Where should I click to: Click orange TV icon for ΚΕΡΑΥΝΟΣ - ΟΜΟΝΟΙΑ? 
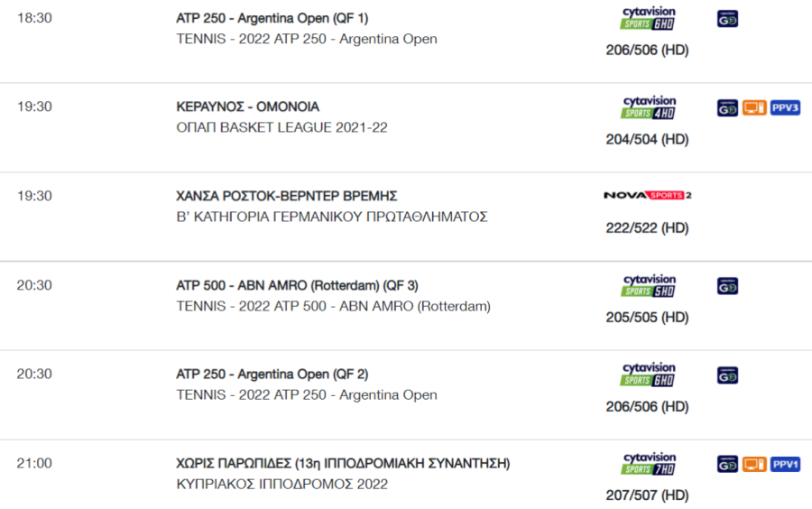754,107
